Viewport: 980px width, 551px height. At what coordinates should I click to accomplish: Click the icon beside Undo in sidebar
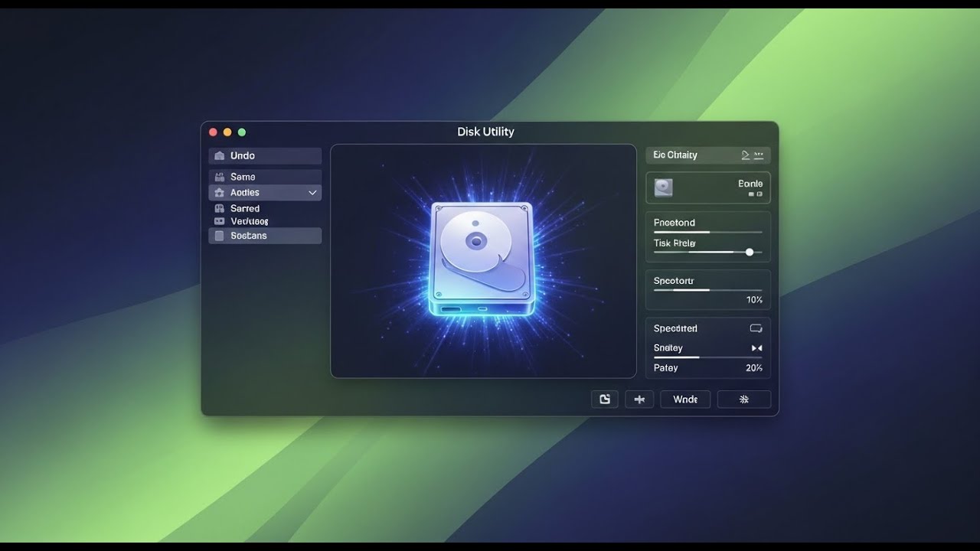[220, 155]
